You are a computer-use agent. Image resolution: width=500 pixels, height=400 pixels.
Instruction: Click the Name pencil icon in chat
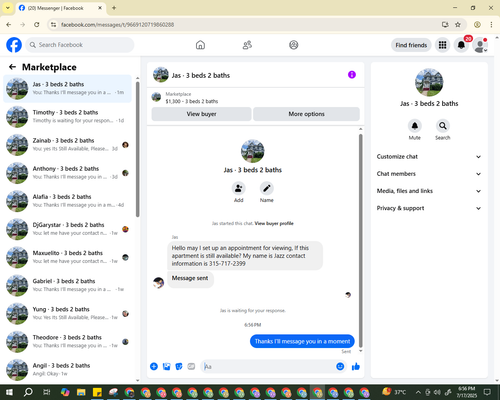click(x=267, y=188)
